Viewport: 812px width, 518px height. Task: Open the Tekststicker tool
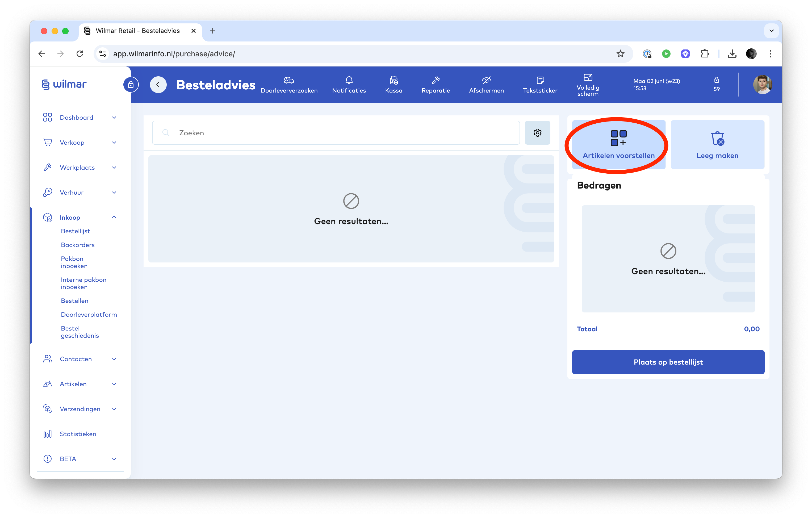point(540,84)
